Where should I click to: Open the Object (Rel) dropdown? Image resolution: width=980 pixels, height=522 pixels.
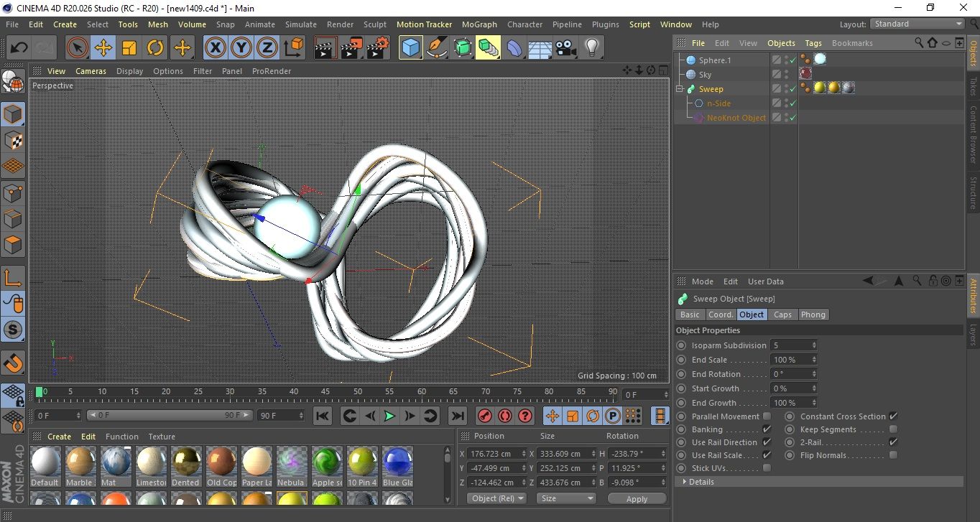pos(496,498)
